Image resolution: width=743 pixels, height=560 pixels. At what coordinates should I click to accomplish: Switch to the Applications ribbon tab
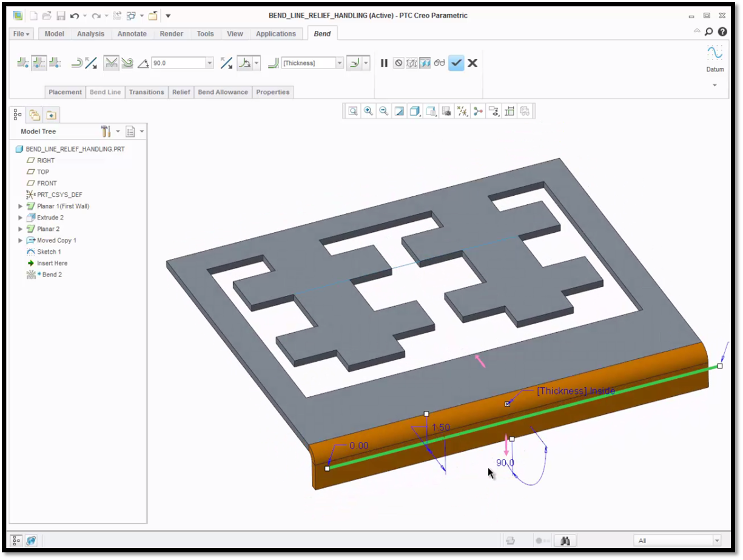tap(276, 34)
